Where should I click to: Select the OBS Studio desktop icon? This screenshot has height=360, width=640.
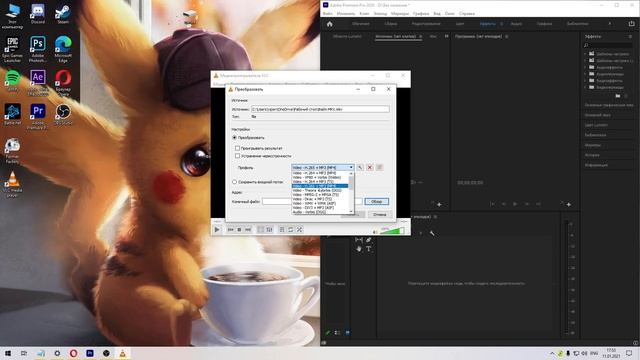63,114
